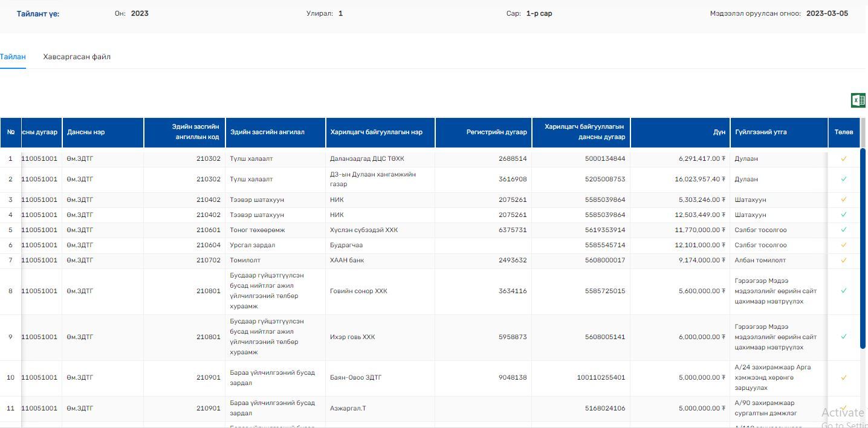Click the green checkmark in row 2
868x428 pixels.
click(844, 179)
